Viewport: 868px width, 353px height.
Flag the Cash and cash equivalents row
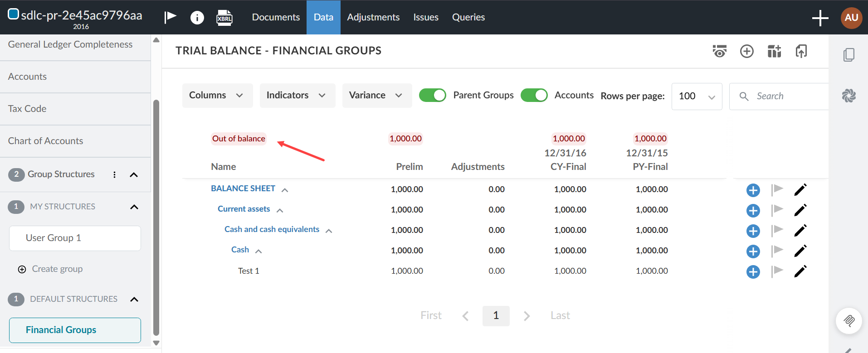(x=777, y=231)
